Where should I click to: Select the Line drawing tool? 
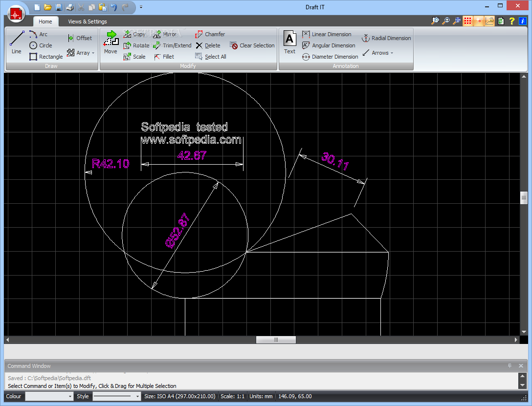[x=17, y=42]
